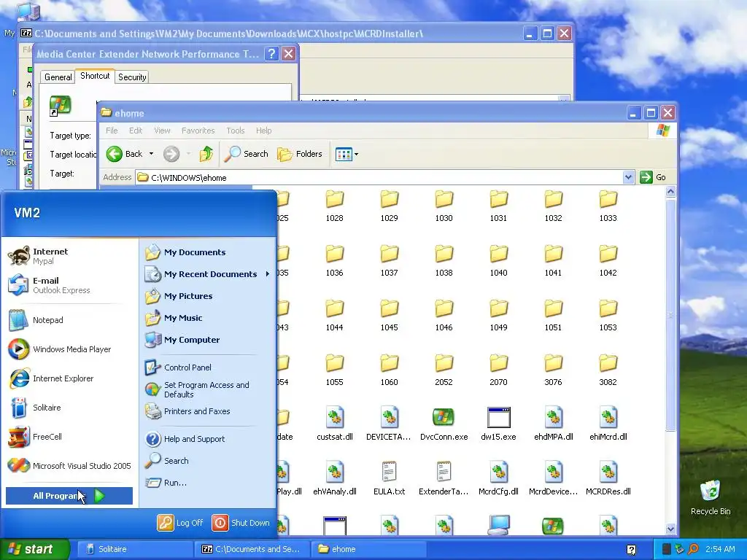747x560 pixels.
Task: Open Microsoft Visual Studio 2005
Action: [x=71, y=466]
